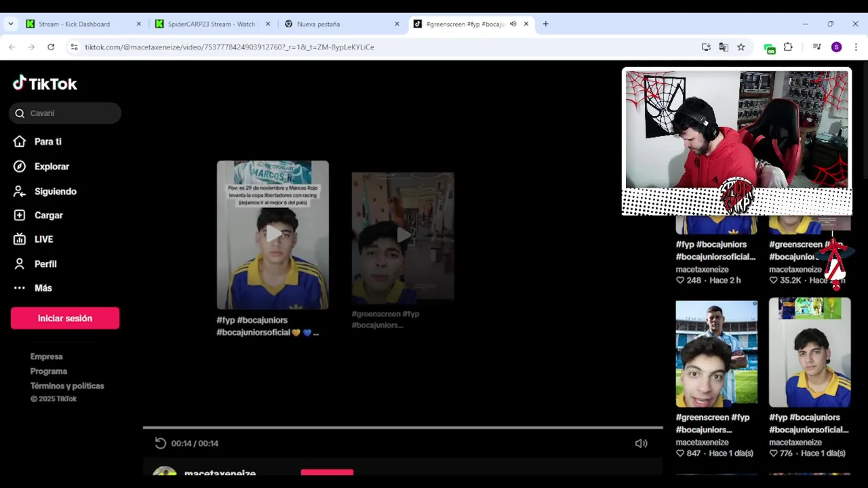Click the Iniciar sesión button
The image size is (868, 488).
coord(65,318)
